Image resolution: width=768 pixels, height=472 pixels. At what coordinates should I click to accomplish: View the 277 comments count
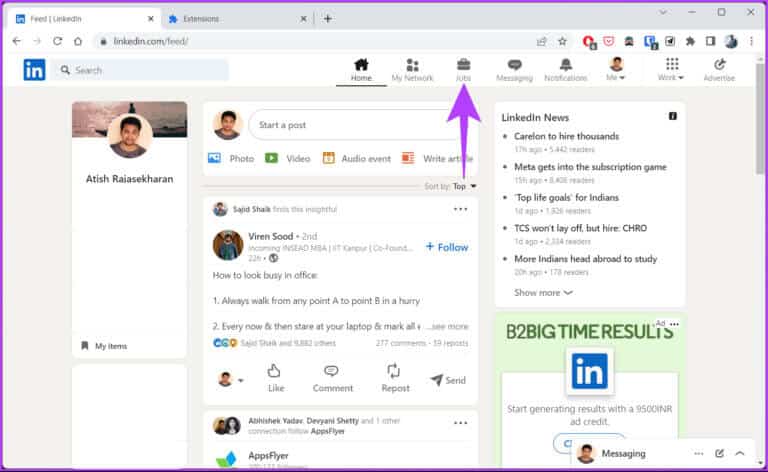click(x=401, y=343)
